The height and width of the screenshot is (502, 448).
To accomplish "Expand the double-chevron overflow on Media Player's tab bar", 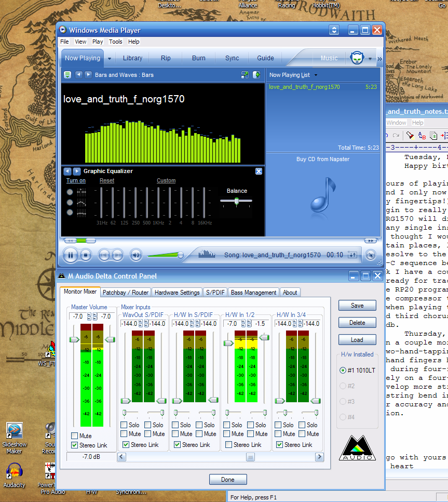I will tap(379, 59).
